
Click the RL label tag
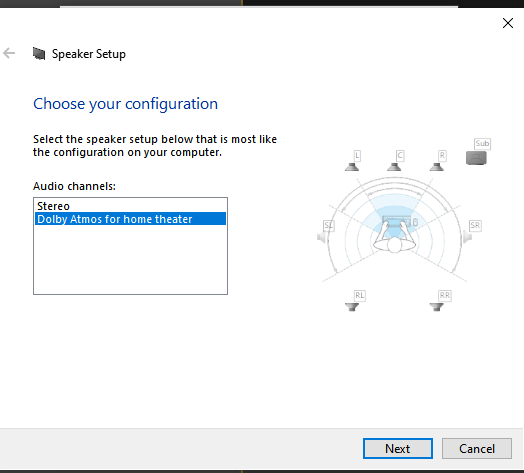tap(360, 295)
